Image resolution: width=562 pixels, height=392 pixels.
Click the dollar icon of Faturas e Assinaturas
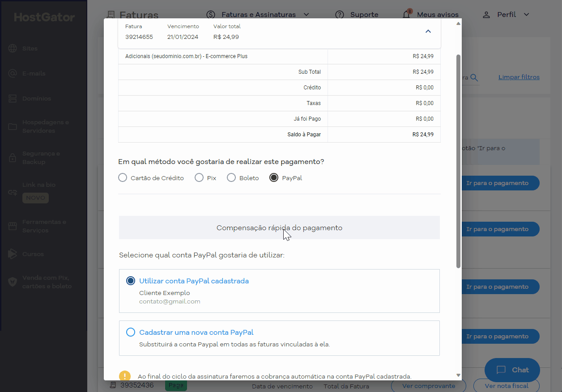point(211,15)
